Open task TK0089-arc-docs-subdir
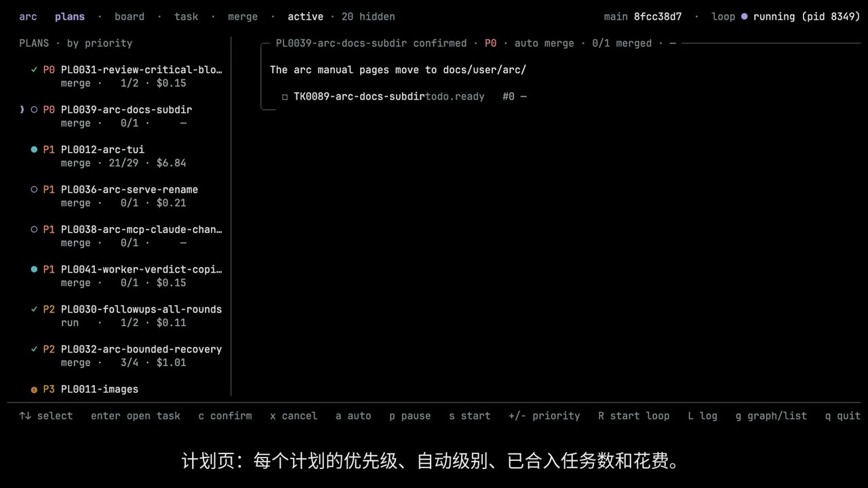 [359, 97]
